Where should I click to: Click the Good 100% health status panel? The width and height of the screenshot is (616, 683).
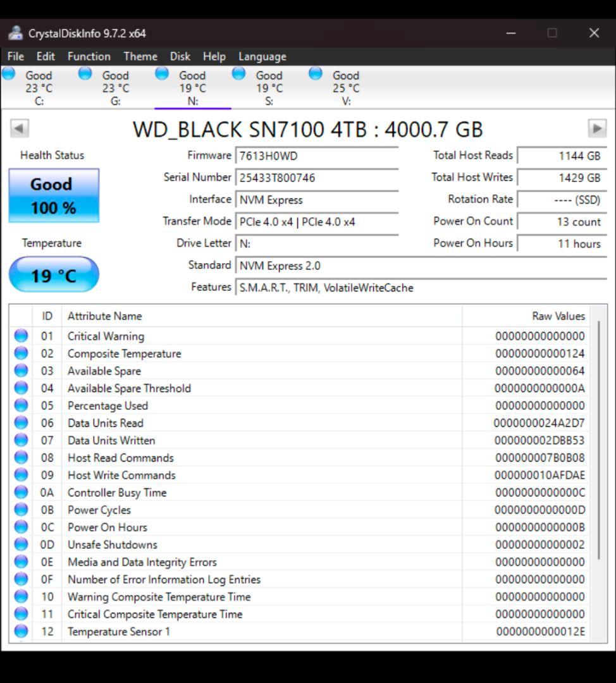coord(53,194)
